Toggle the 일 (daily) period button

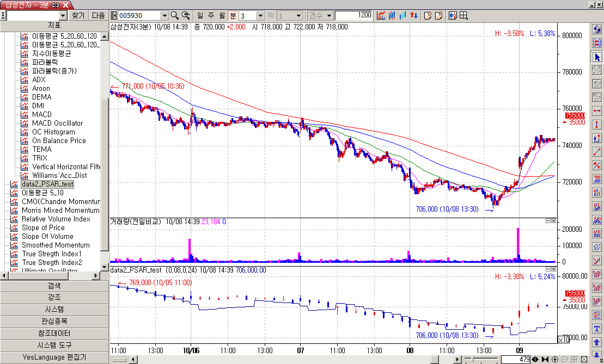tap(199, 16)
